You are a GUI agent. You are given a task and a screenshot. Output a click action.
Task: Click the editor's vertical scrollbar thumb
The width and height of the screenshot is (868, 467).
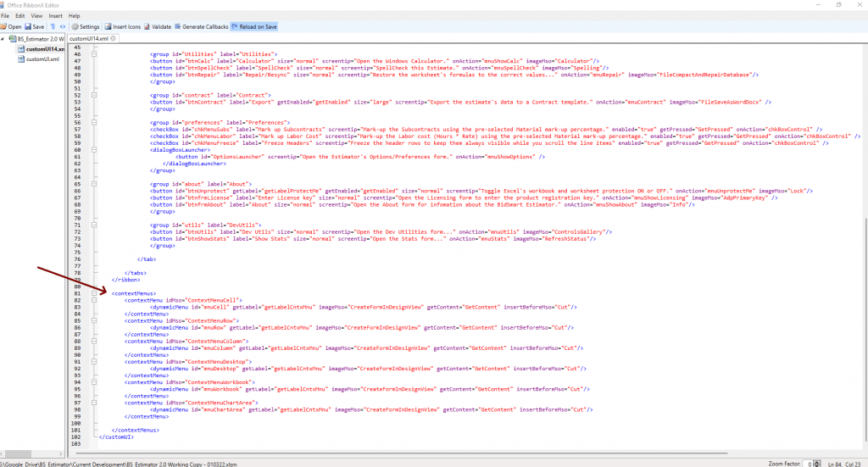865,329
